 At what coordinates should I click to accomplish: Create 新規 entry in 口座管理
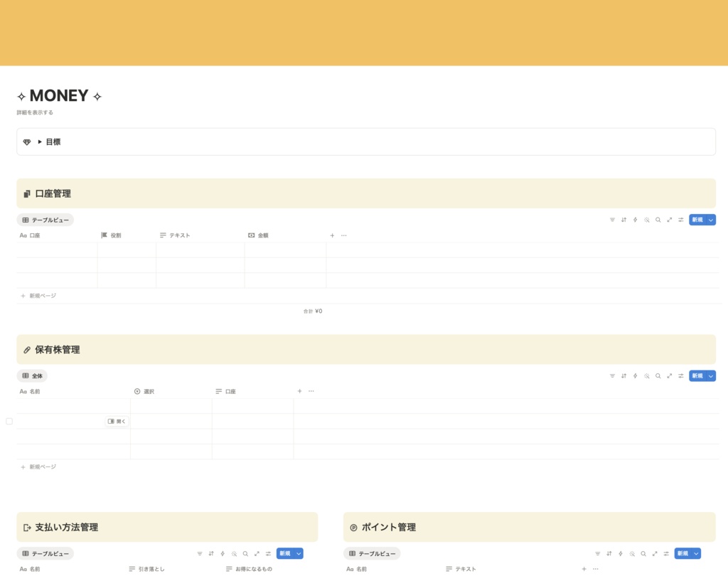[x=698, y=220]
